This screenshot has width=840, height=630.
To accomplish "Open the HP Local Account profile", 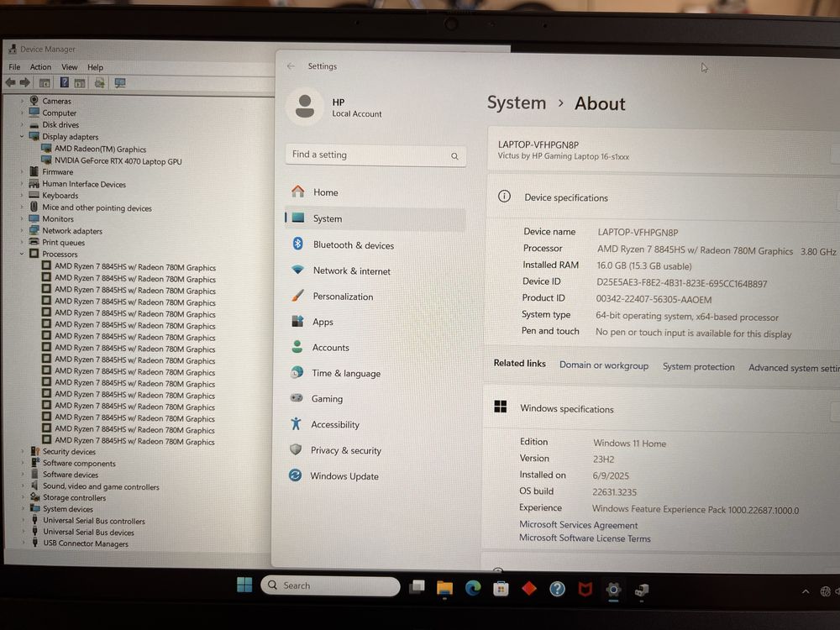I will pos(335,107).
